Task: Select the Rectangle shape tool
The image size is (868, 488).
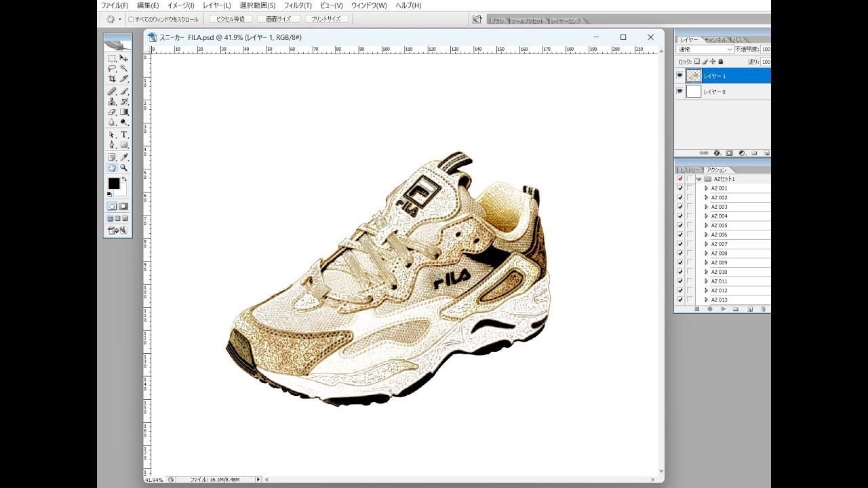Action: (124, 144)
